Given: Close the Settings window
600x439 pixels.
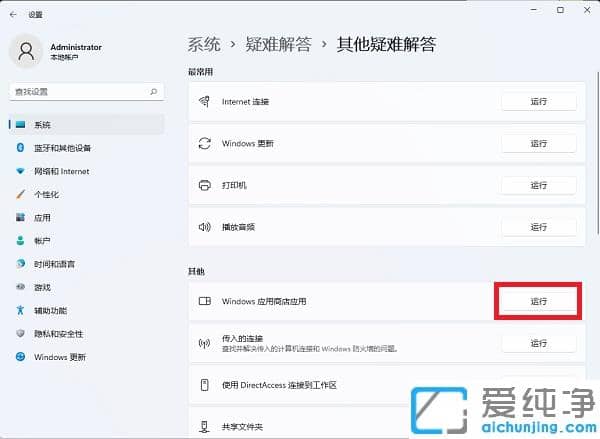Looking at the screenshot, I should (x=587, y=10).
